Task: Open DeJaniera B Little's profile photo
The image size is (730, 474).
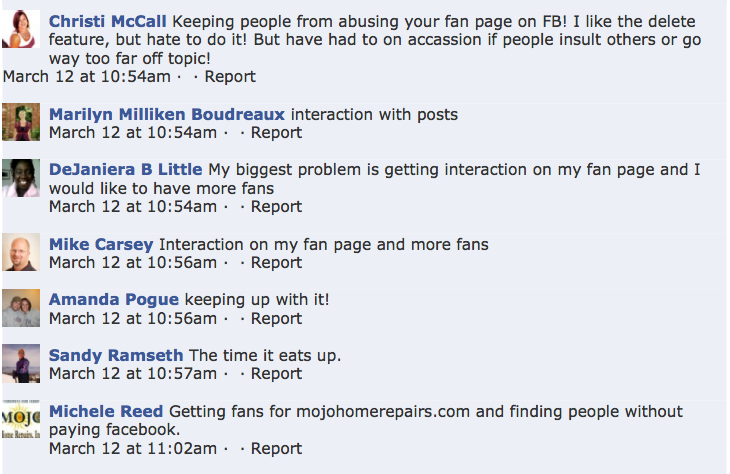Action: (21, 178)
